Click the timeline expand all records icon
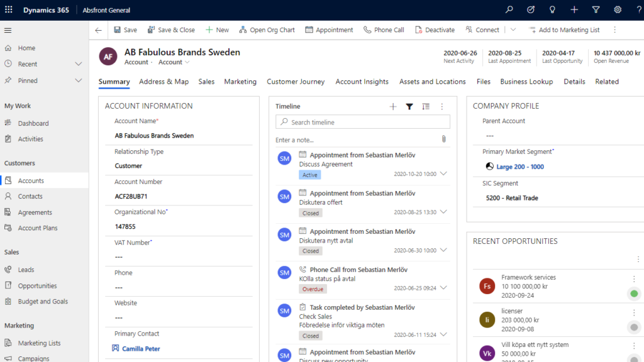Screen dimensions: 644x362 tap(426, 107)
